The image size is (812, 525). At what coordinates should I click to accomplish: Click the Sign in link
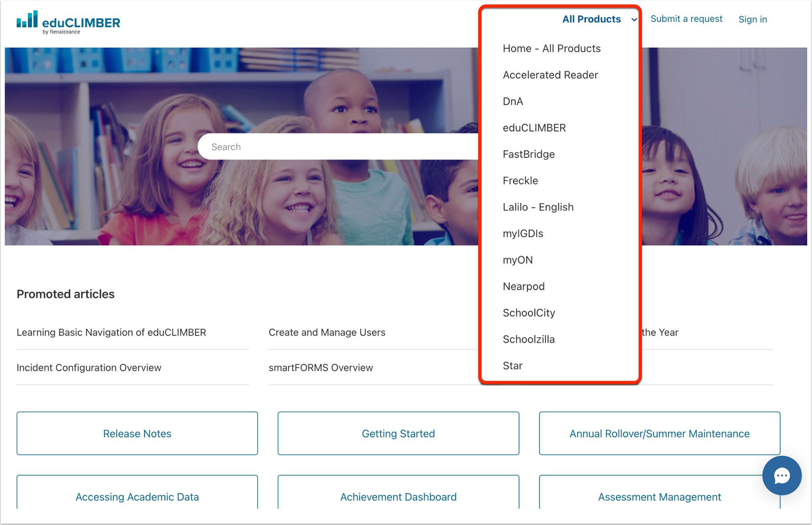[x=753, y=19]
